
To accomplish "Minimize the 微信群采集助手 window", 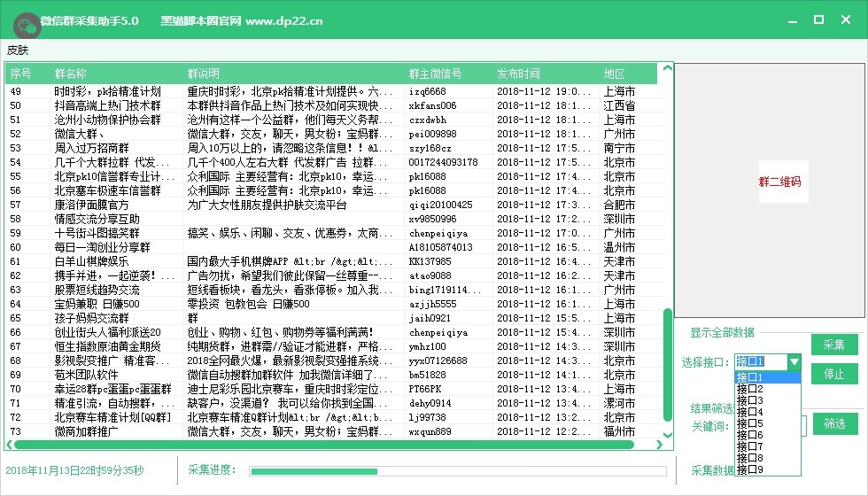I will 793,20.
